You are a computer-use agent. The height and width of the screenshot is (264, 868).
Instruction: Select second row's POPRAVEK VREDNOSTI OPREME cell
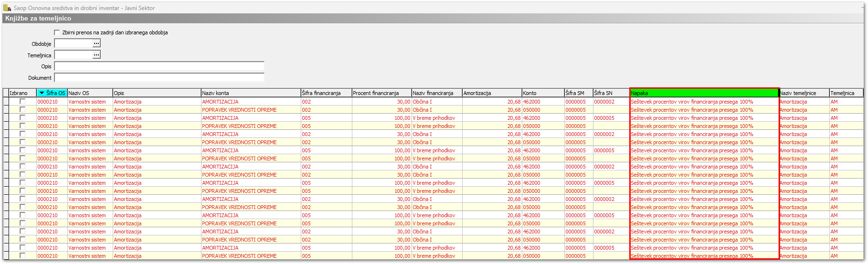[251, 110]
